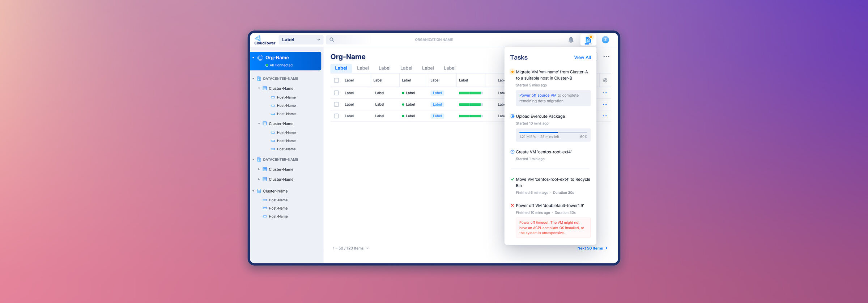Check the third table row checkbox
Screen dimensions: 868x303
pyautogui.click(x=336, y=116)
